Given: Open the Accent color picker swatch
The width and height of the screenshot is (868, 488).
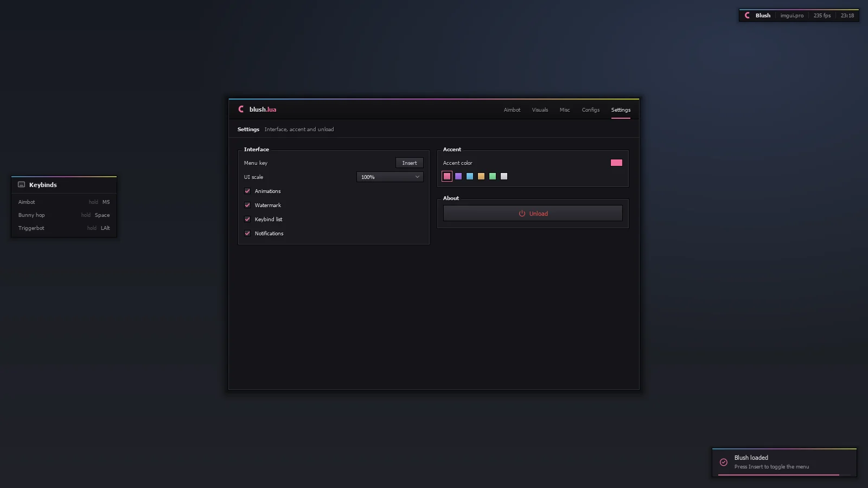Looking at the screenshot, I should click(616, 163).
